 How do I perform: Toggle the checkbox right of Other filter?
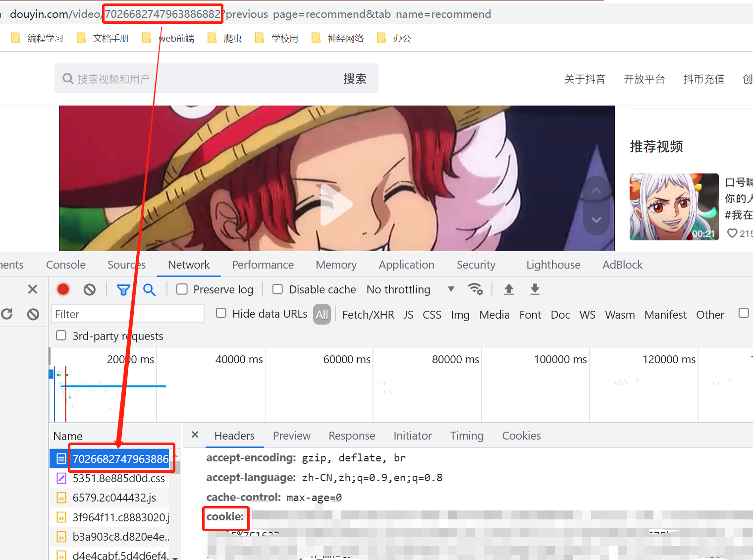[743, 313]
